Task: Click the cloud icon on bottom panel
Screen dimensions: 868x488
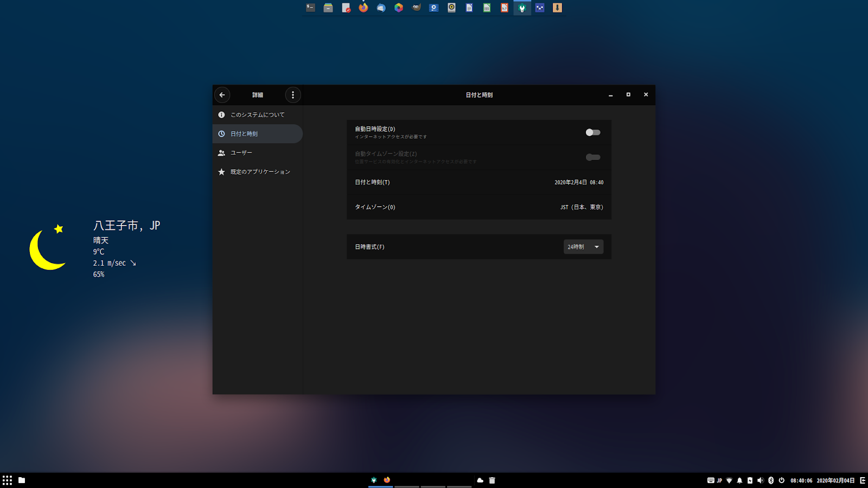Action: pyautogui.click(x=480, y=480)
